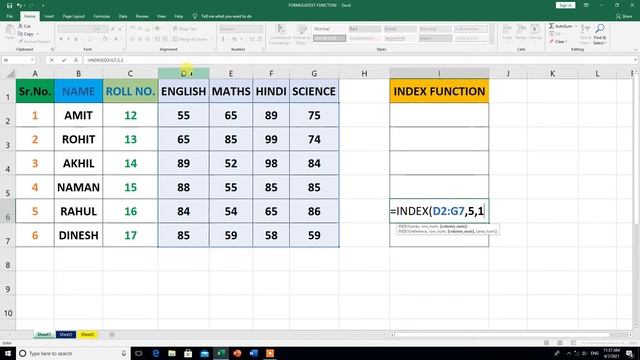
Task: Click the Fill Color bucket icon
Action: (x=105, y=39)
